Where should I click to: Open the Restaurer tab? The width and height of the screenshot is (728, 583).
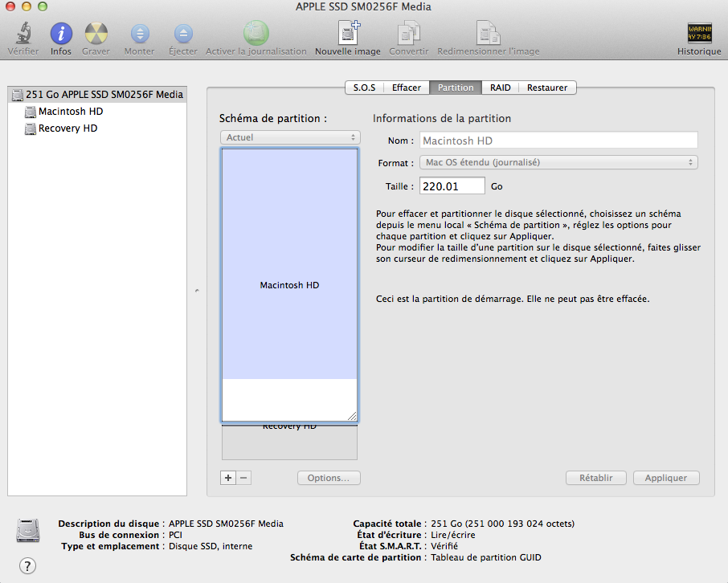(x=547, y=88)
